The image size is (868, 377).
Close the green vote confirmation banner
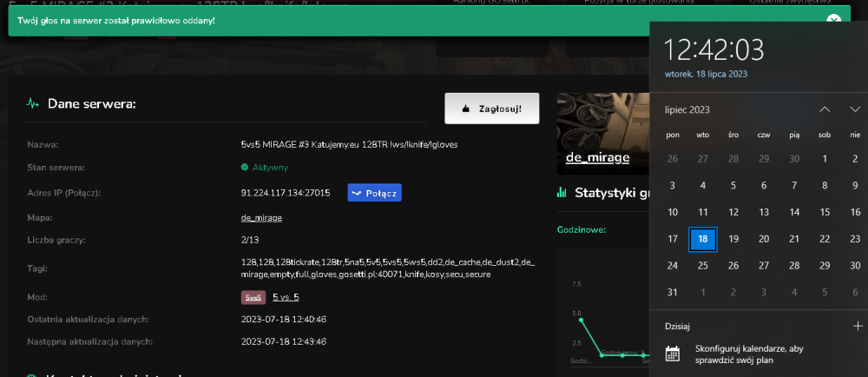click(x=833, y=20)
